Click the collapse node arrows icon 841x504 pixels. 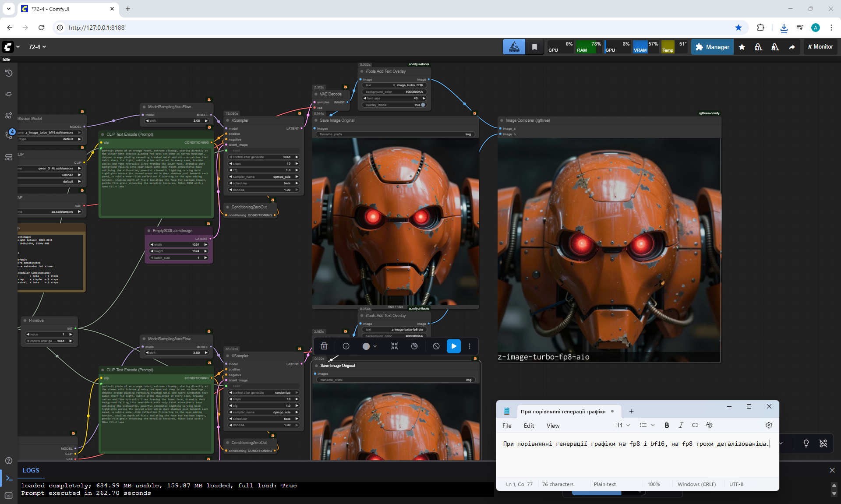pyautogui.click(x=394, y=346)
